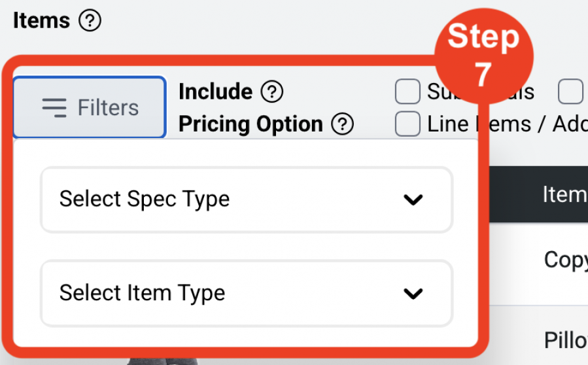Click the Filters button text
The image size is (588, 365).
[108, 108]
